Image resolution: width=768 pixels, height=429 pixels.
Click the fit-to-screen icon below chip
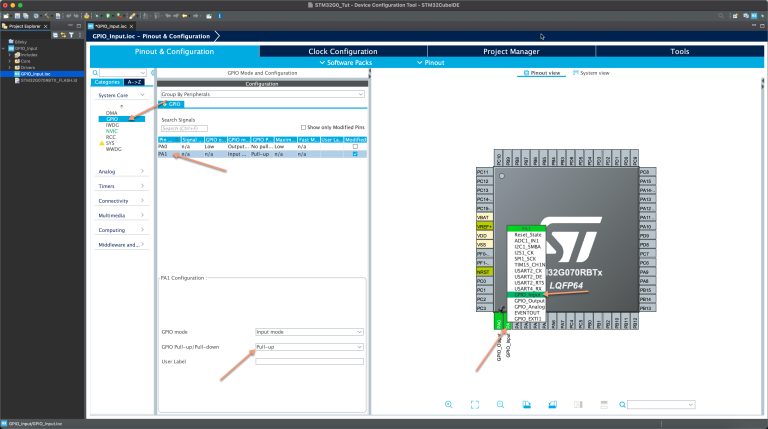(474, 404)
